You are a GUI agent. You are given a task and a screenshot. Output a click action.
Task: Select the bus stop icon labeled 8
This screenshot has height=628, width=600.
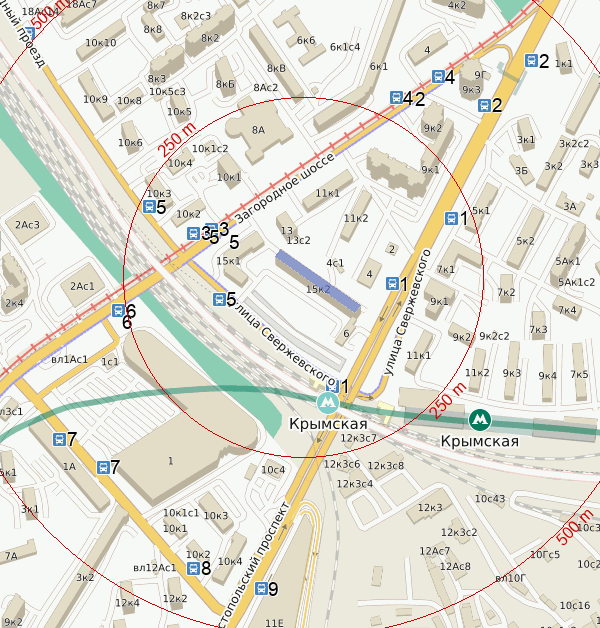coord(193,568)
